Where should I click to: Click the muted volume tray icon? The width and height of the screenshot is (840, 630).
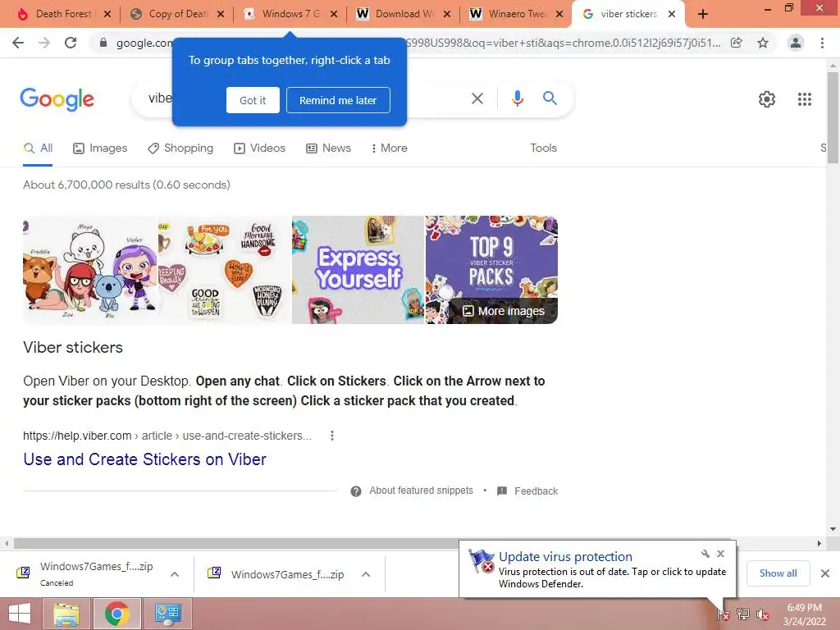point(762,615)
